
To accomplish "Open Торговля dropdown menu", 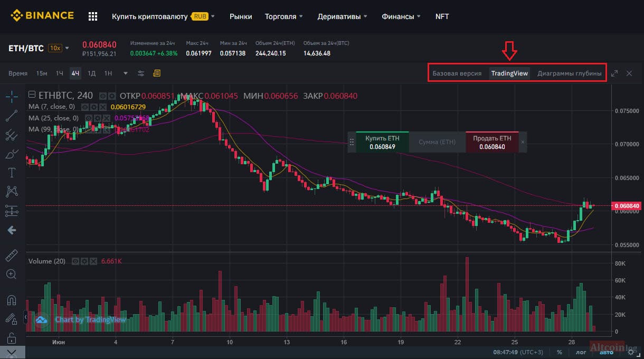I will [x=284, y=16].
